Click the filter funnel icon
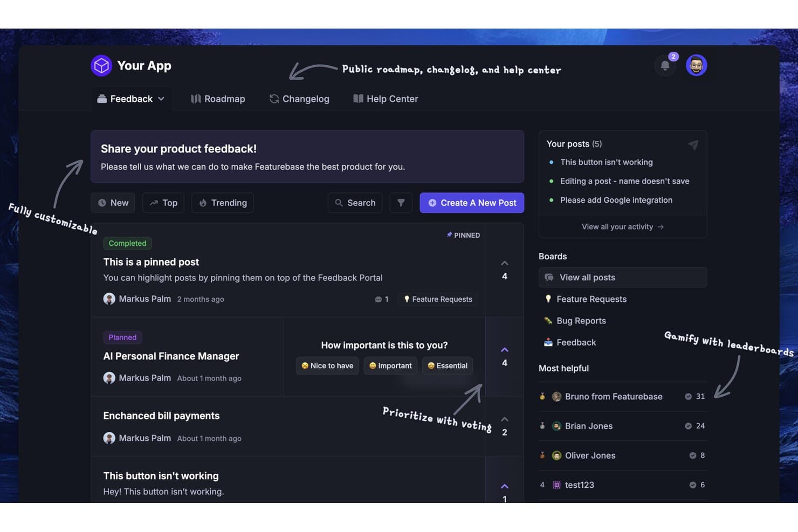 coord(401,203)
